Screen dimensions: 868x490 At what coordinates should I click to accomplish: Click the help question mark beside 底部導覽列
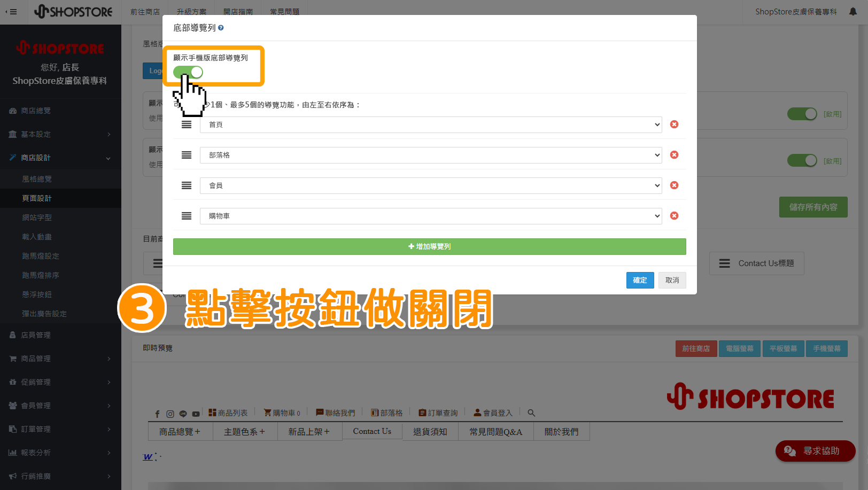click(221, 28)
